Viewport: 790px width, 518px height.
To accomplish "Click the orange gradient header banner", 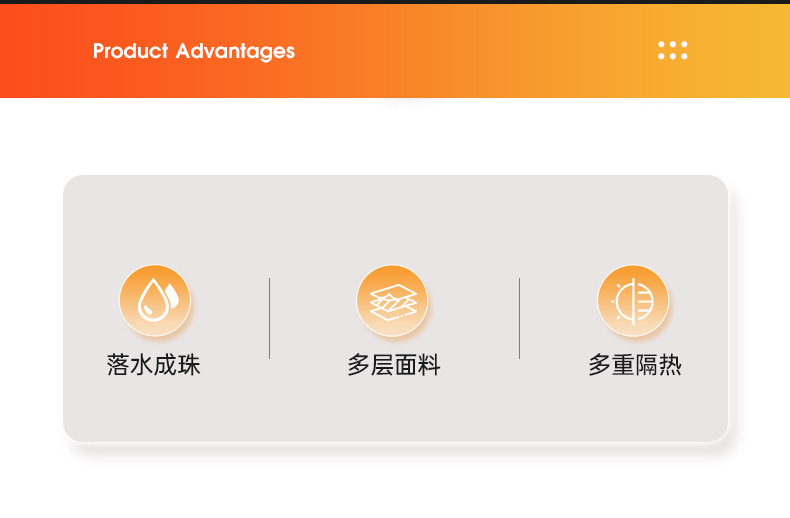I will pyautogui.click(x=395, y=51).
